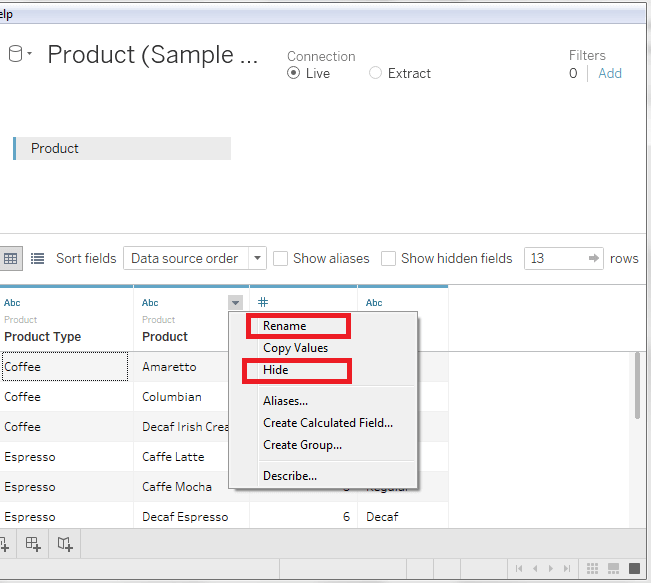Click Add link under Filters

609,73
